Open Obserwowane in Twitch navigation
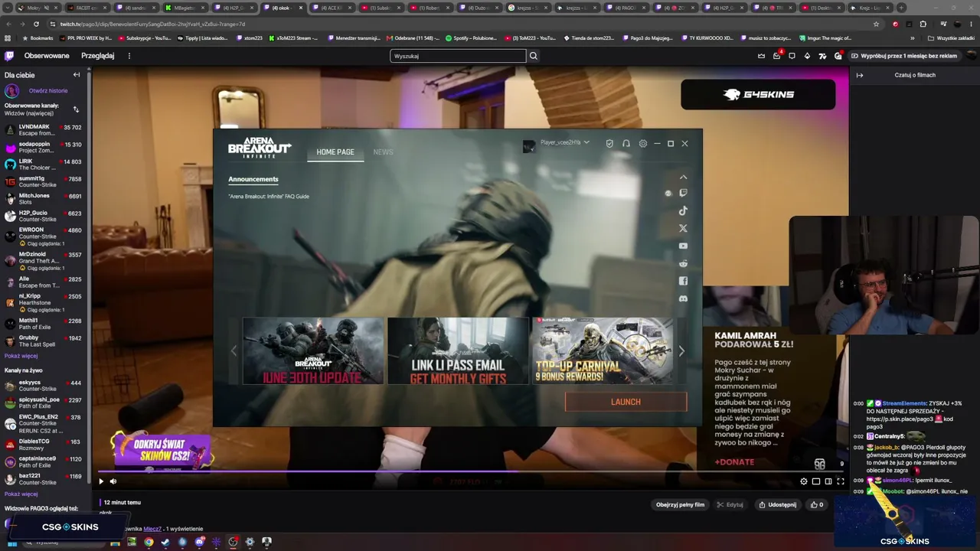Screen dimensions: 980x551 [x=47, y=56]
